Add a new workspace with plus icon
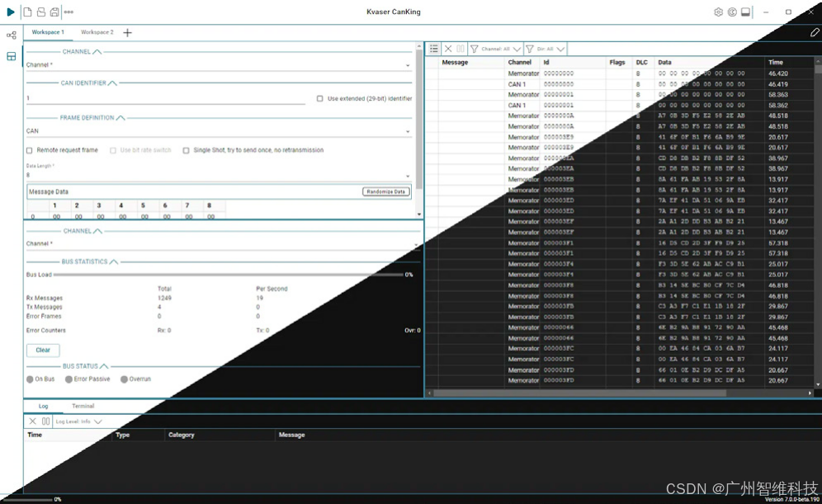This screenshot has width=822, height=504. [127, 32]
